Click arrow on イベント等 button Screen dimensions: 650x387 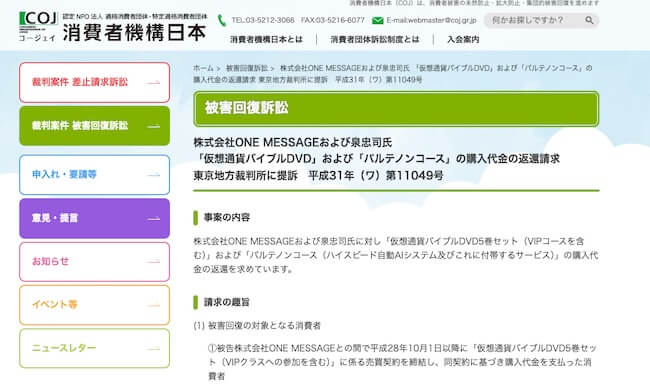153,305
